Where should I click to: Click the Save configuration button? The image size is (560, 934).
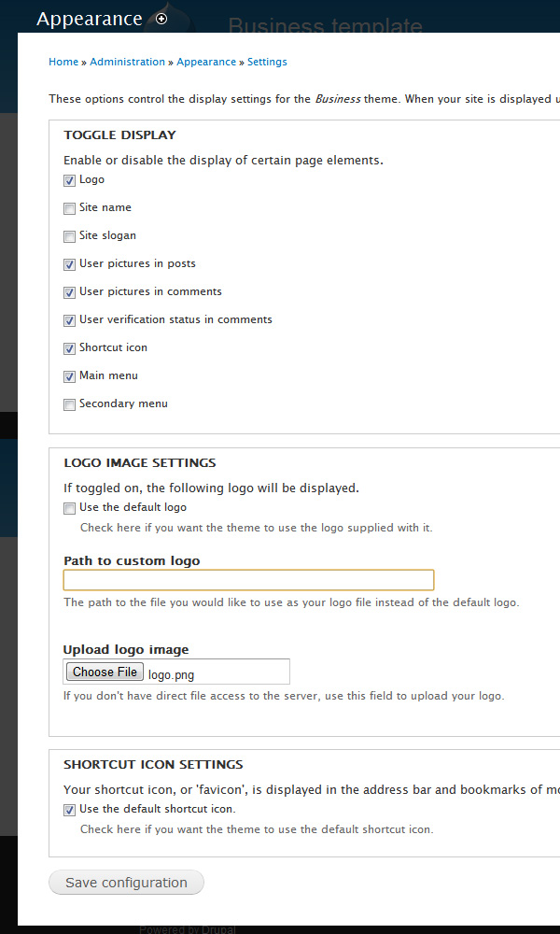click(126, 883)
